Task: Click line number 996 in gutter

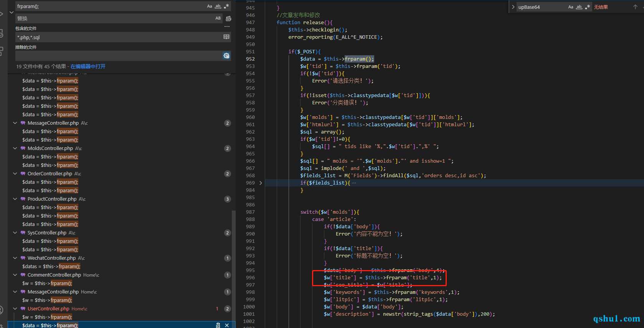Action: 250,278
